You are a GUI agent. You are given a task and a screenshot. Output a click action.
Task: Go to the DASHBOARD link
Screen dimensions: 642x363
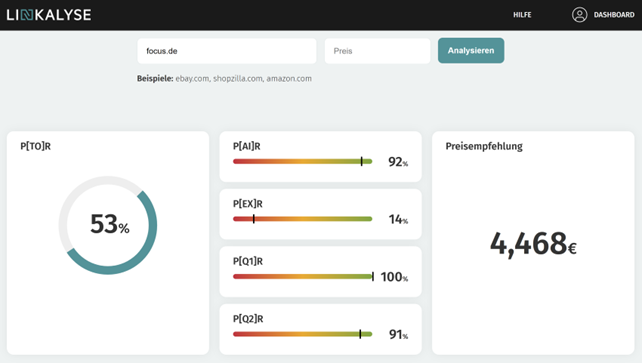(x=614, y=15)
